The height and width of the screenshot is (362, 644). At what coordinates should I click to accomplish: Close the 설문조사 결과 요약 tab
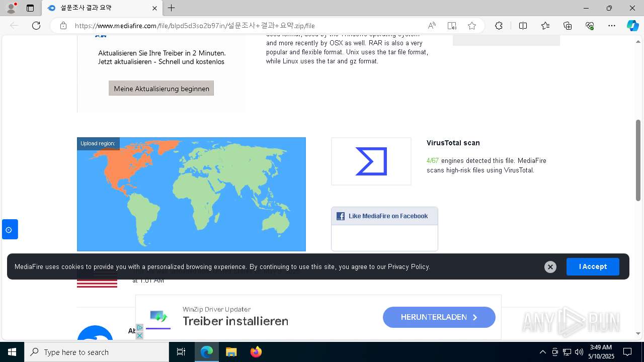tap(155, 8)
